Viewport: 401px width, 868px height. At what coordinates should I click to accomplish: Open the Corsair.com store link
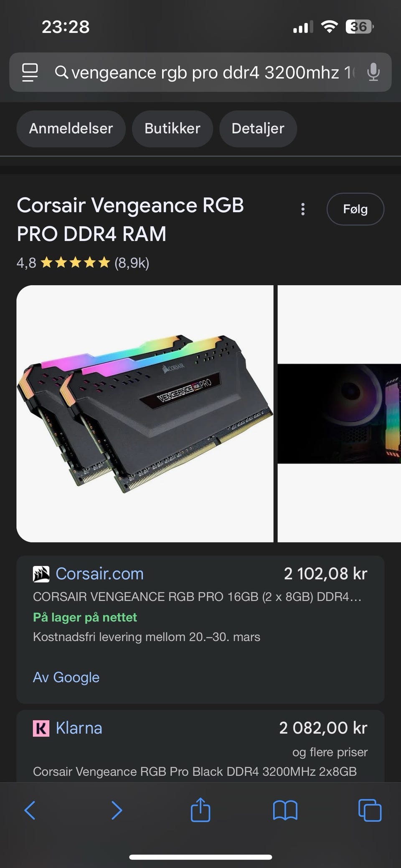click(x=99, y=574)
